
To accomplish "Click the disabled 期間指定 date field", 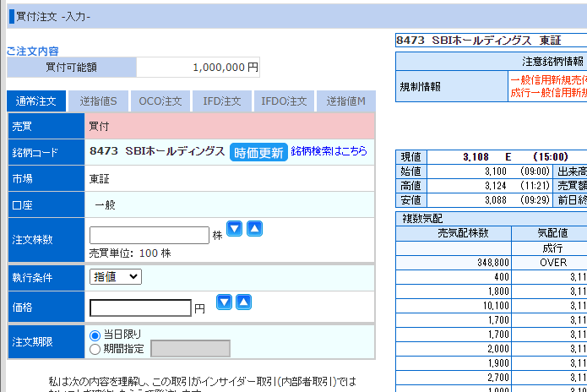I will (191, 349).
